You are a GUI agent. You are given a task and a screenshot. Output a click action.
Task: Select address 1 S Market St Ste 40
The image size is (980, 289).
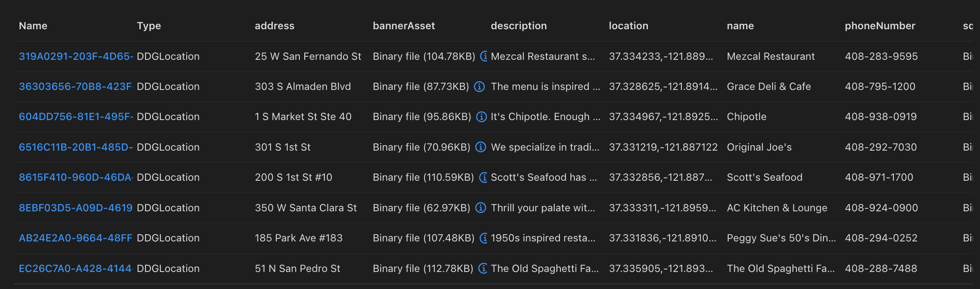coord(303,117)
